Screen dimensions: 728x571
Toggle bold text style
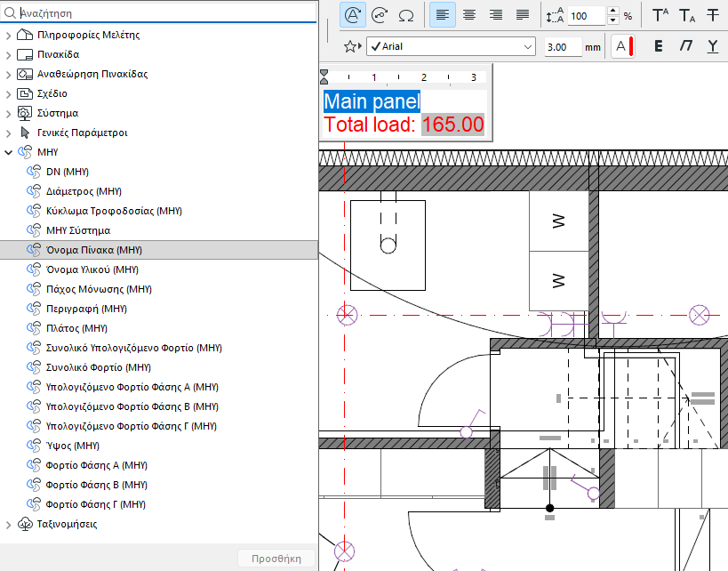[659, 46]
